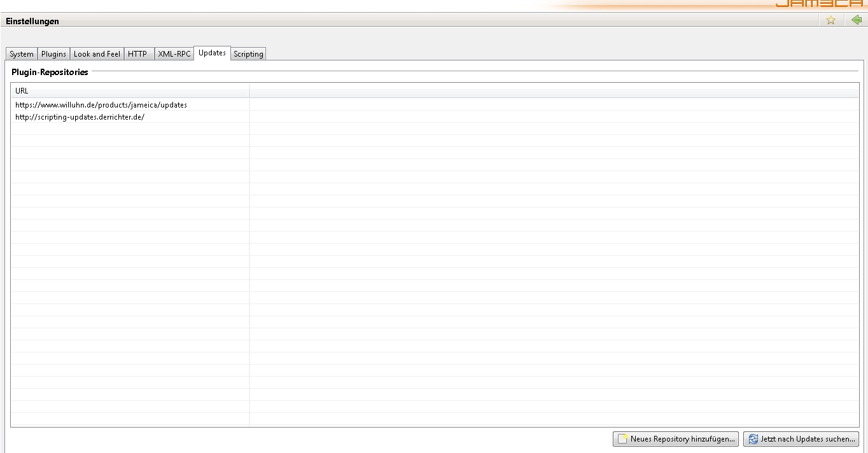Image resolution: width=868 pixels, height=453 pixels.
Task: Switch to the System tab
Action: click(22, 54)
